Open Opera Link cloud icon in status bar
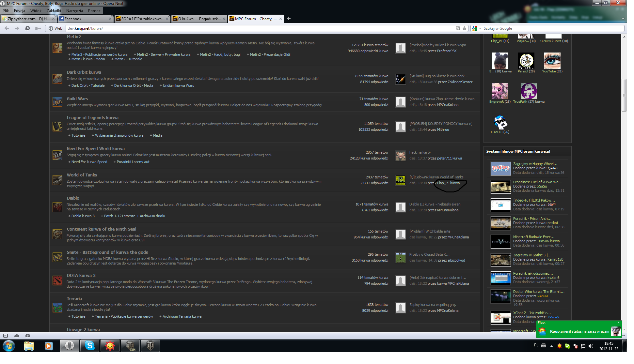 pos(17,336)
